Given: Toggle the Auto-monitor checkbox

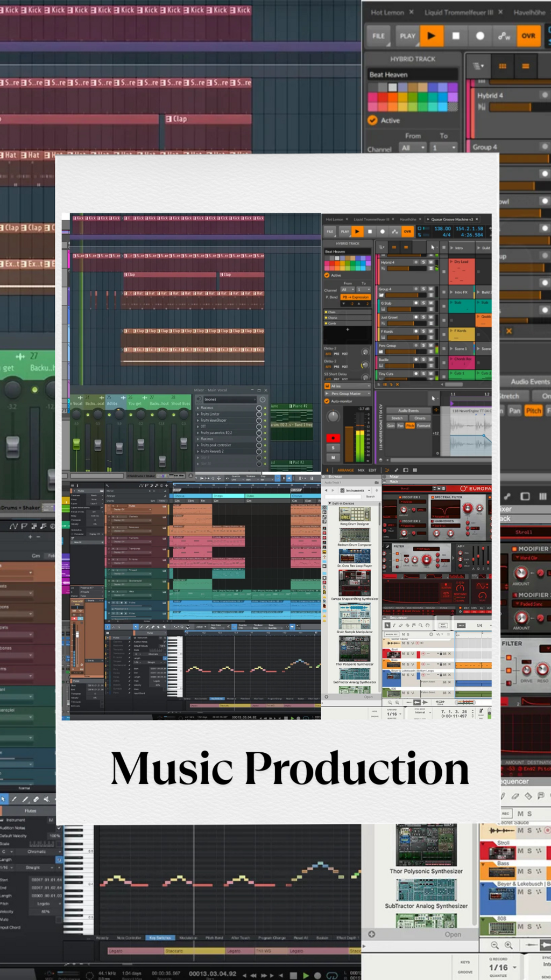Looking at the screenshot, I should [x=327, y=401].
